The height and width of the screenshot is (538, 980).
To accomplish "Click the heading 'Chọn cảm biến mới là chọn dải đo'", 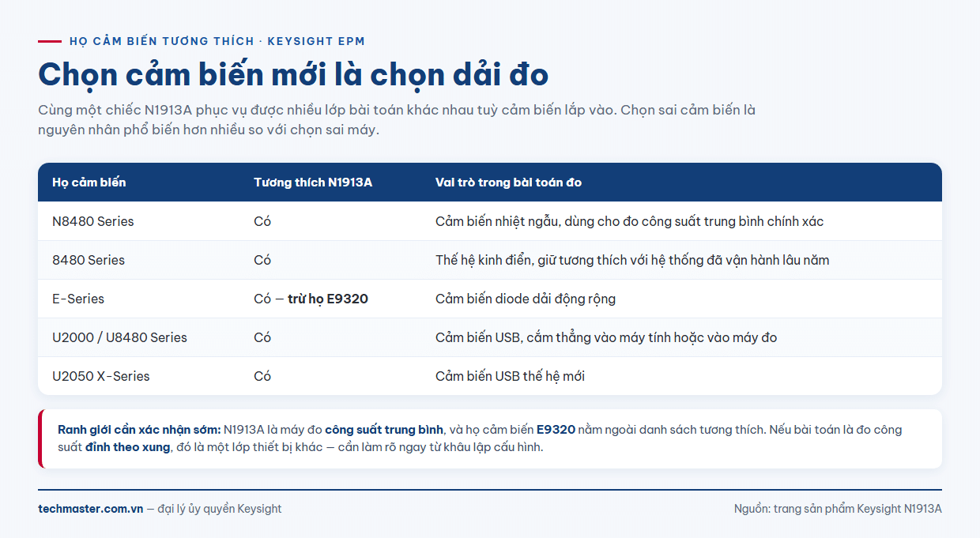I will 293,74.
